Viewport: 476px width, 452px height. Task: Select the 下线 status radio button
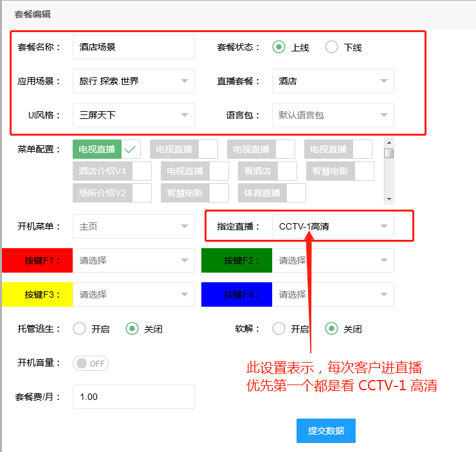point(331,47)
